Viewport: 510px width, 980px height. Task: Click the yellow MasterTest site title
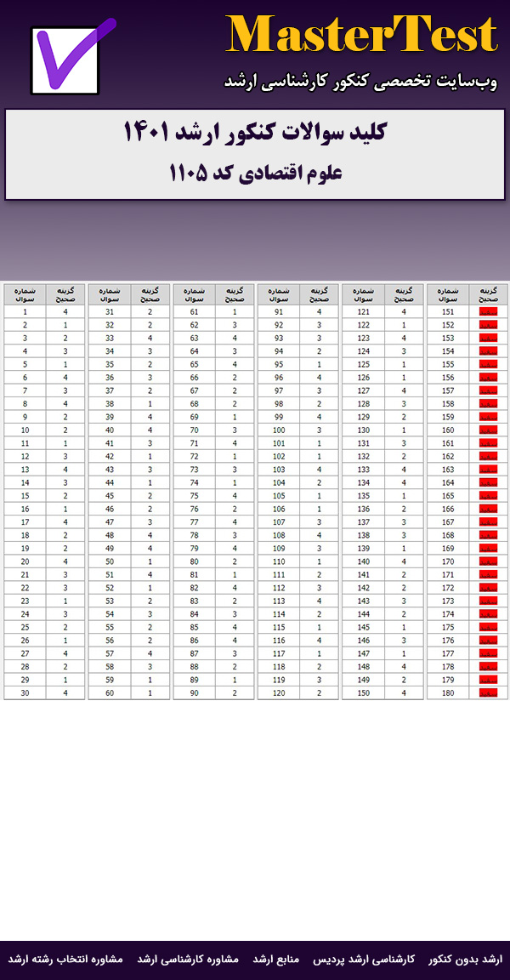(361, 36)
